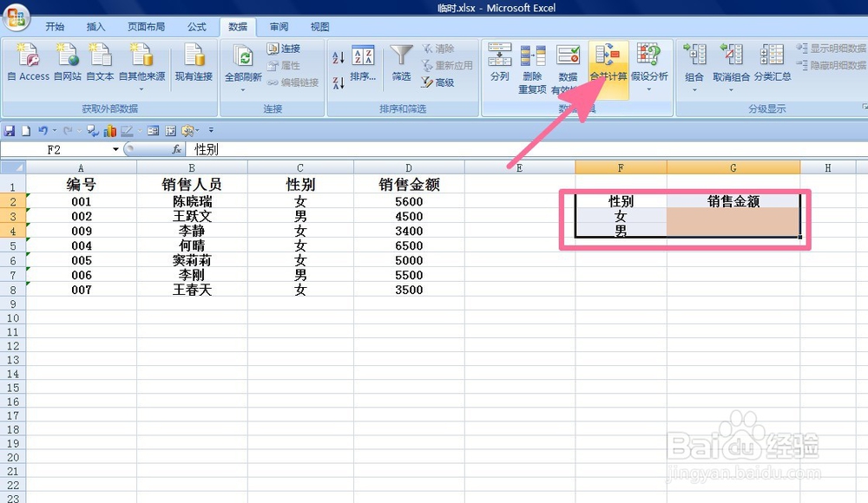
Task: Click the What-If Analysis (假设分析) icon
Action: tap(648, 56)
